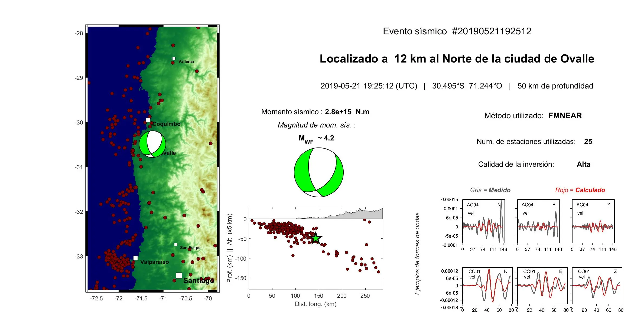Screen dimensions: 644x328
Task: Open the AC04 N waveform plot
Action: (484, 221)
